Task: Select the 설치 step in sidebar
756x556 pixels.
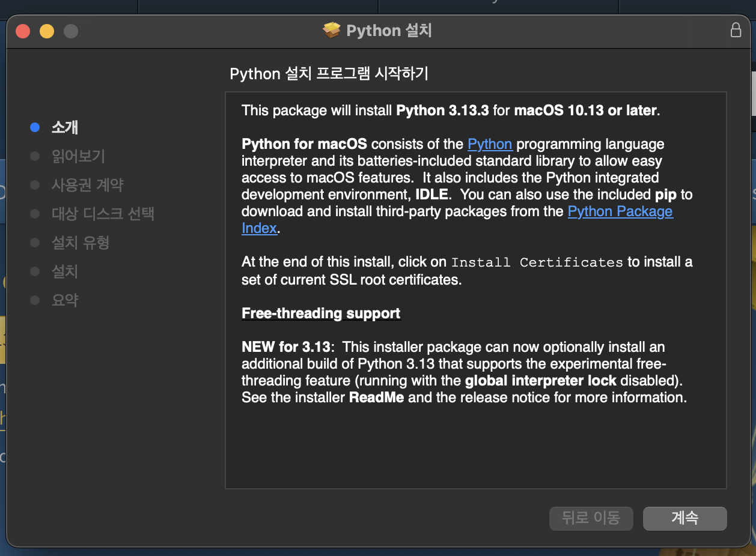Action: pyautogui.click(x=65, y=271)
